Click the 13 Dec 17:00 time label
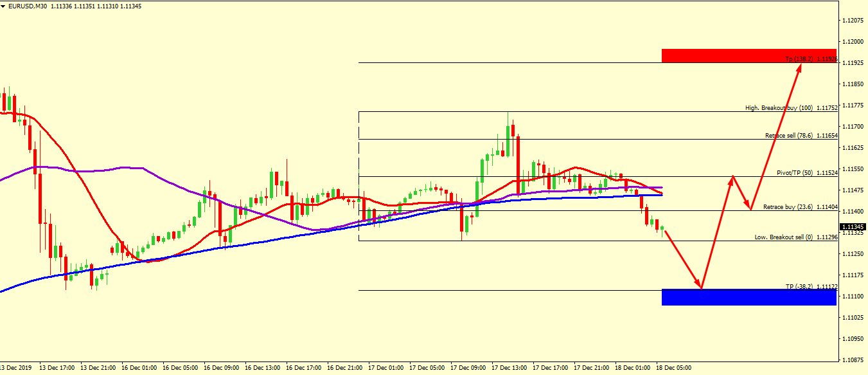 pyautogui.click(x=57, y=368)
